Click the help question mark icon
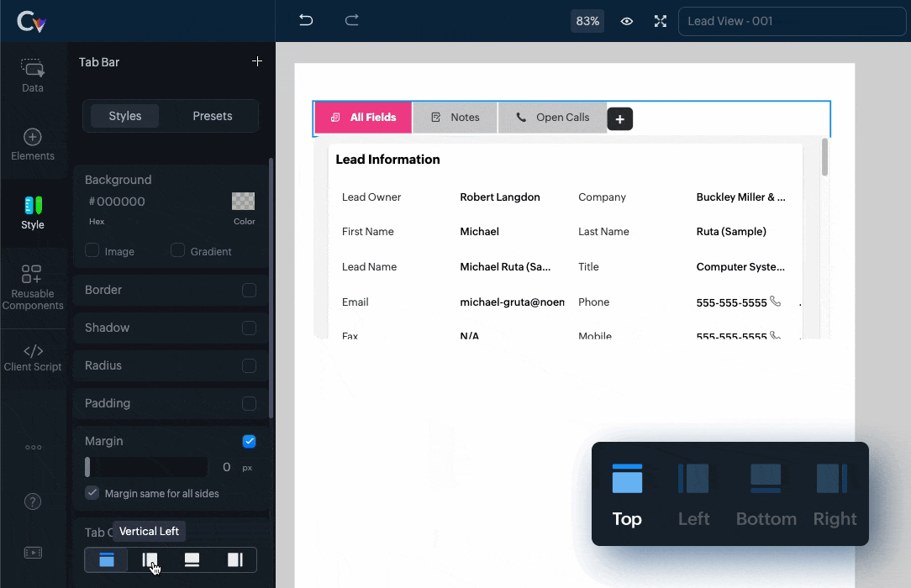This screenshot has height=588, width=911. point(33,501)
